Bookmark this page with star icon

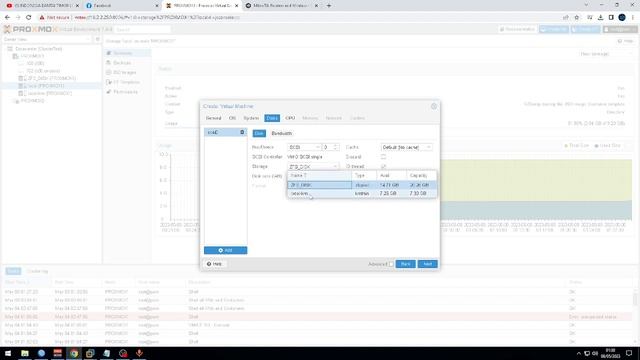[576, 18]
